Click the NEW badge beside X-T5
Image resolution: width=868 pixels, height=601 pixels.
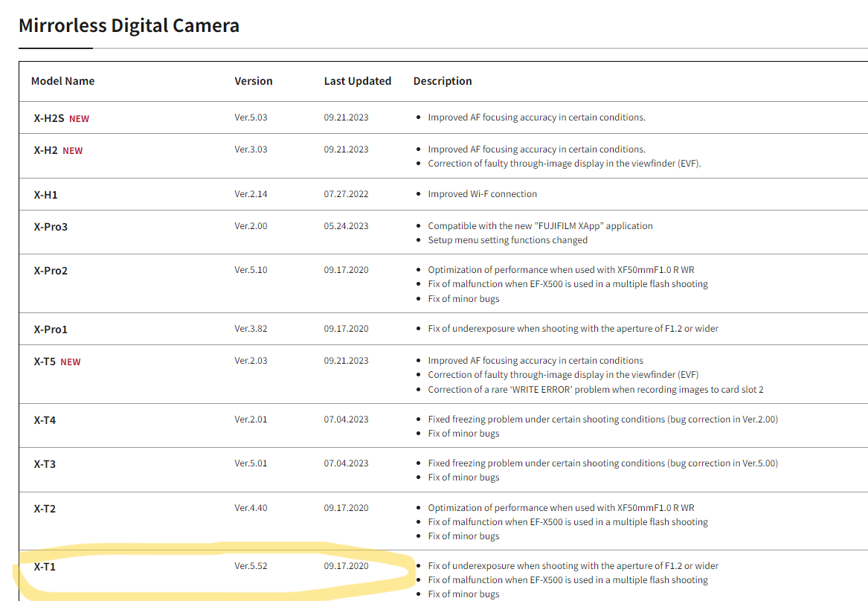pyautogui.click(x=71, y=362)
